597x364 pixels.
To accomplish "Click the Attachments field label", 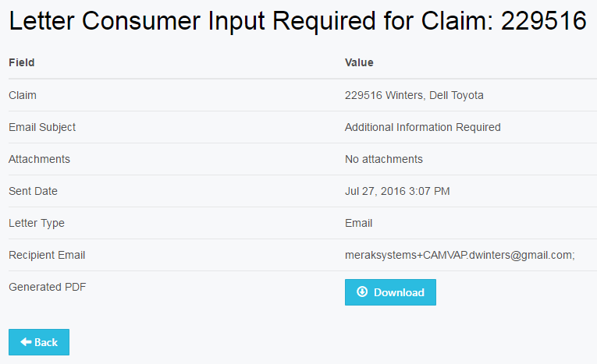I will (x=39, y=159).
